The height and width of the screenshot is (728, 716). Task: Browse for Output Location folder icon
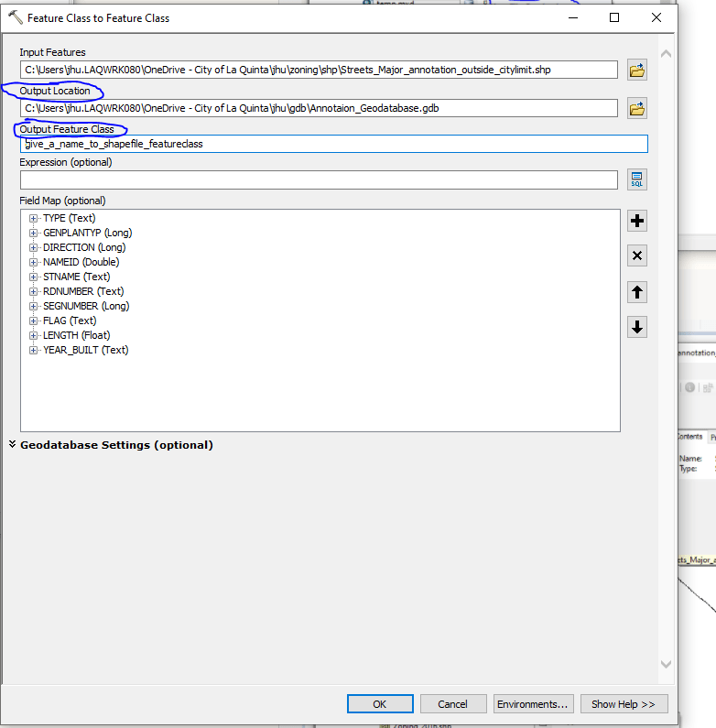click(x=637, y=109)
